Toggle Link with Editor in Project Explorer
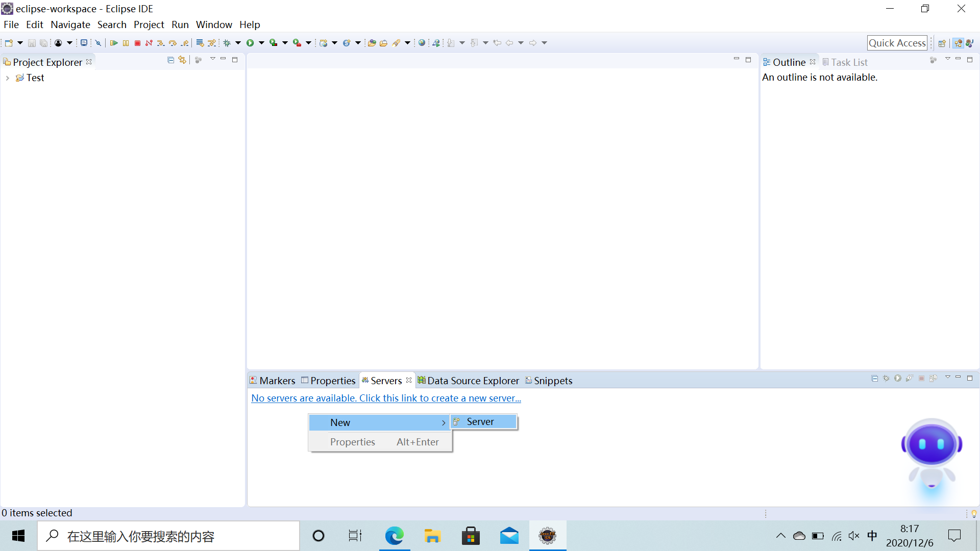The height and width of the screenshot is (551, 980). pyautogui.click(x=182, y=60)
